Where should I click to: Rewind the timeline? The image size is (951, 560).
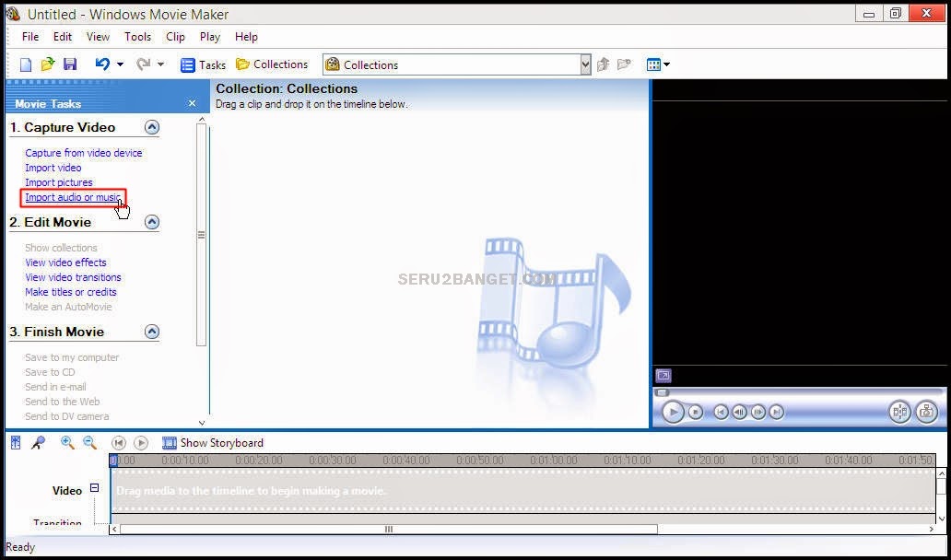point(119,443)
